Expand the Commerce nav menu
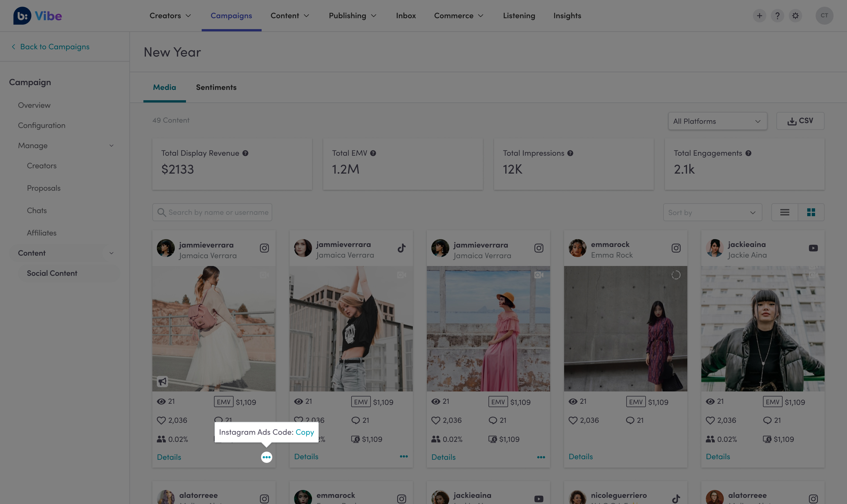The image size is (847, 504). 459,16
